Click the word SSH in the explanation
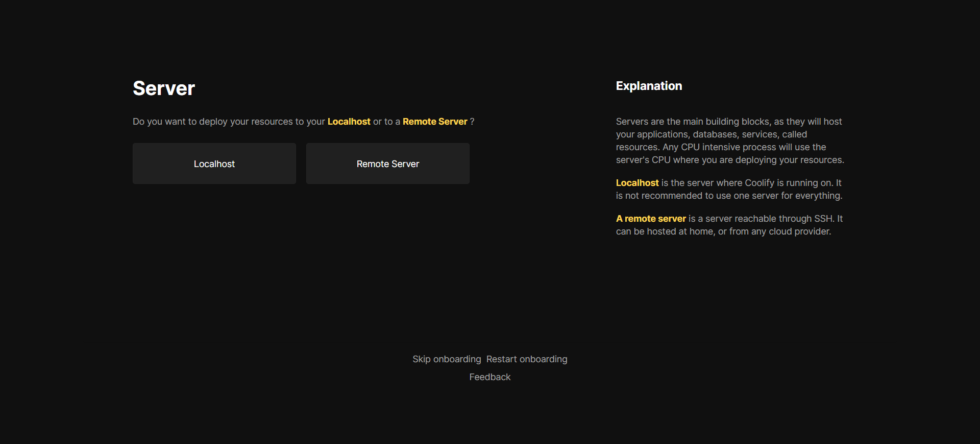This screenshot has width=980, height=444. coord(823,219)
